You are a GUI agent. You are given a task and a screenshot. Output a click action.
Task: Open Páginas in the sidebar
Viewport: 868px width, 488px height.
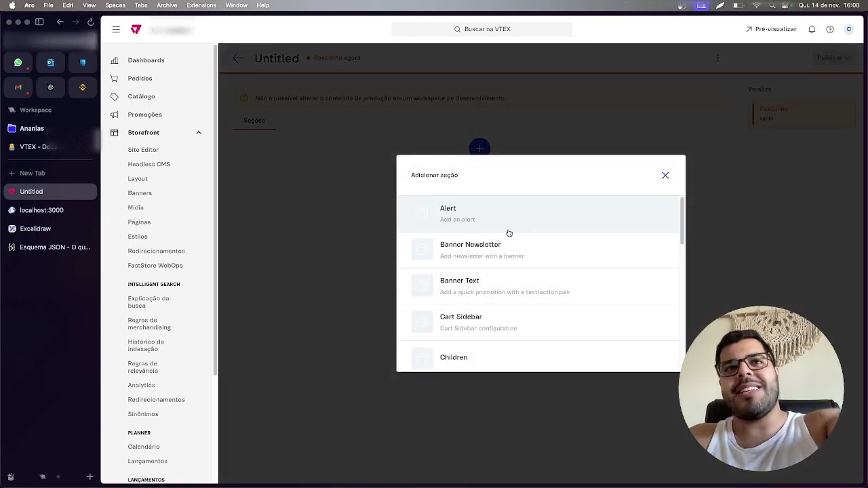pos(139,222)
